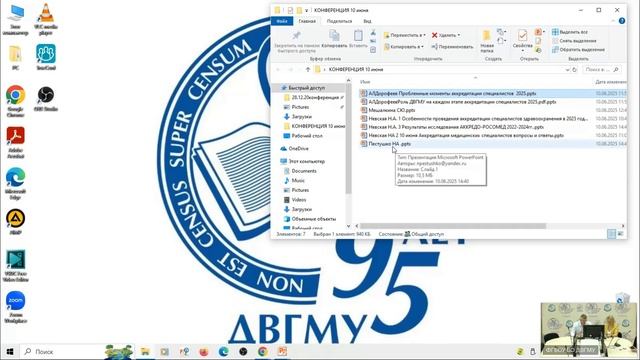Click the Paste button in ribbon
This screenshot has width=640, height=360.
[358, 39]
